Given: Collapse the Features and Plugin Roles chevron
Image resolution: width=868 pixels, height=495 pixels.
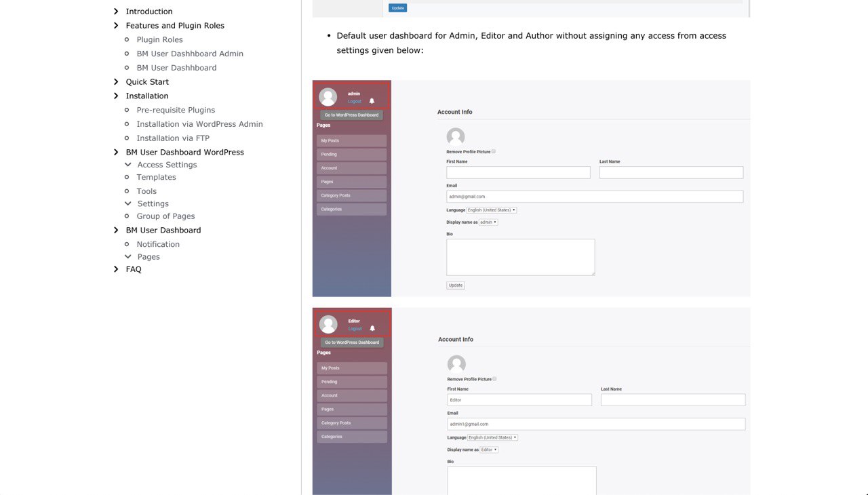Looking at the screenshot, I should [x=116, y=26].
